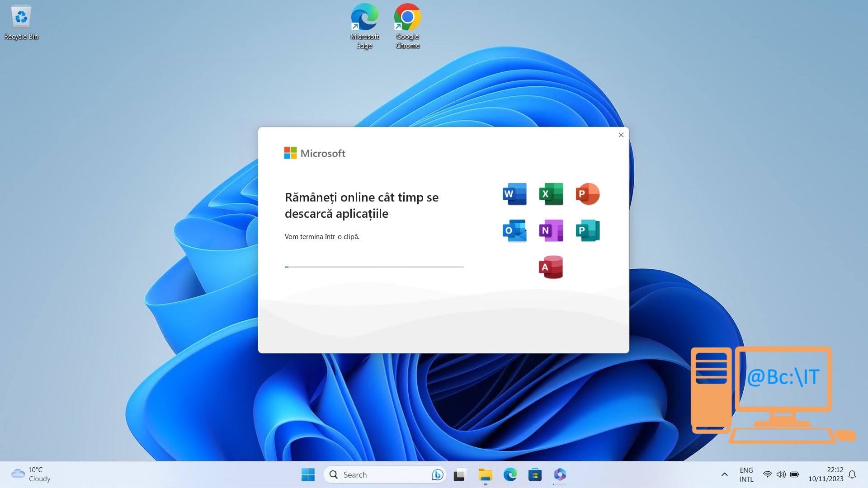
Task: Click the Outlook icon in installer
Action: (514, 230)
